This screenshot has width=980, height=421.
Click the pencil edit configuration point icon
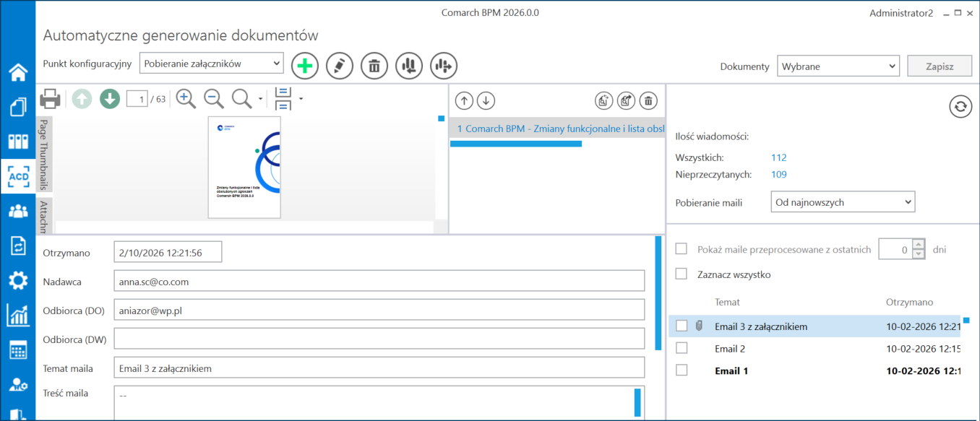click(340, 66)
